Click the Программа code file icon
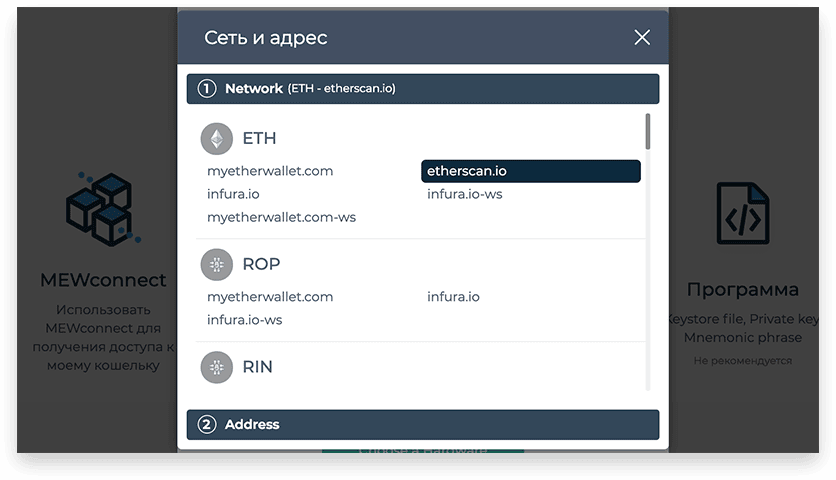Screen dimensions: 836x480 click(x=743, y=213)
